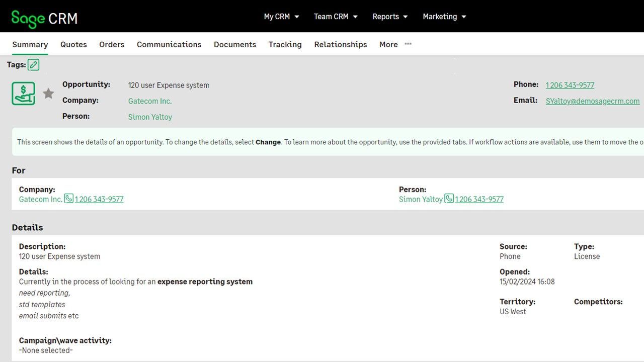The height and width of the screenshot is (362, 644).
Task: Go to the Communications tab
Action: [x=169, y=44]
